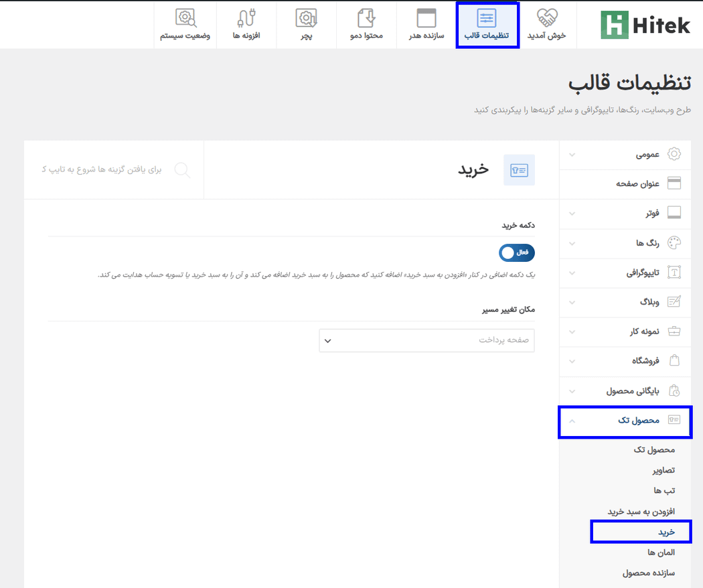Screen dimensions: 703x588
Task: Click the single product icon in sidebar
Action: [674, 420]
